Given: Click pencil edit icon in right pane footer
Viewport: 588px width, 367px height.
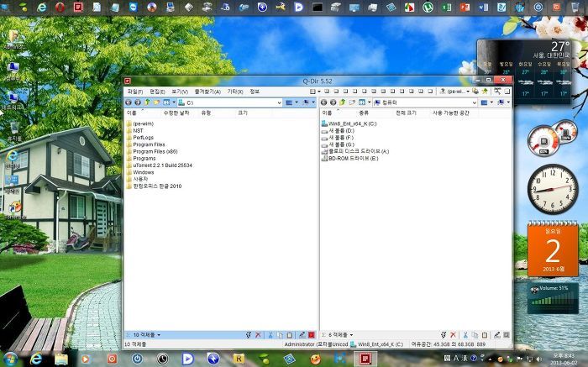Looking at the screenshot, I should point(497,335).
